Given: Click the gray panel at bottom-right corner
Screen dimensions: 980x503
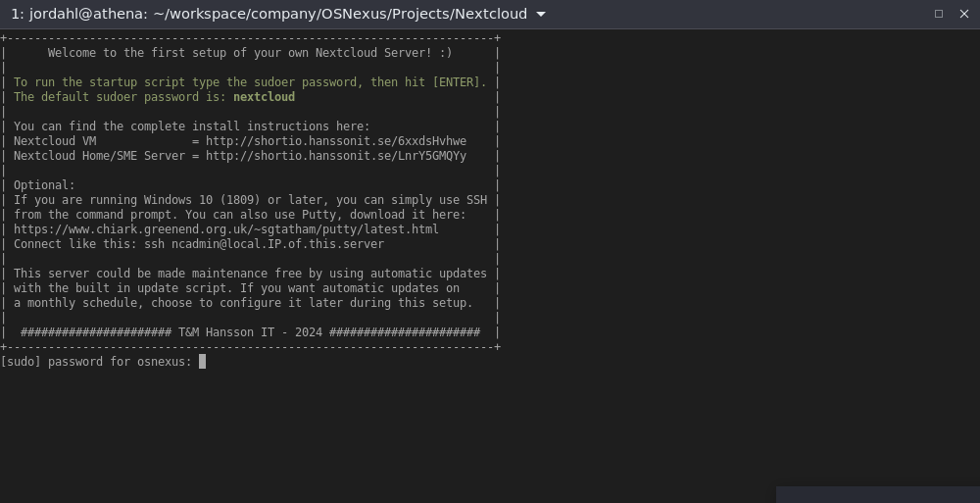Looking at the screenshot, I should [877, 494].
